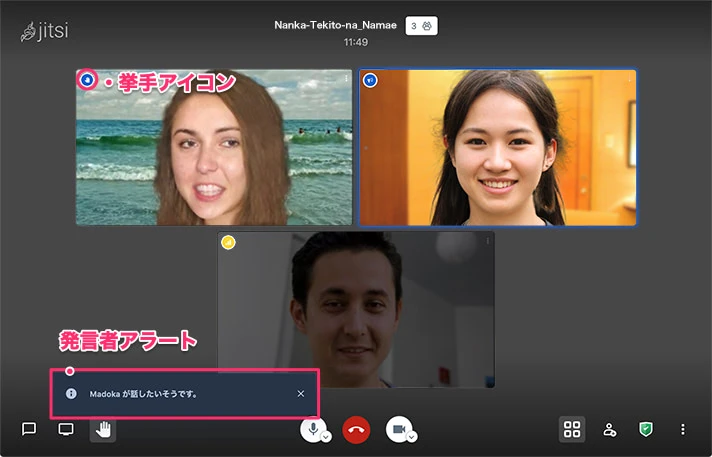
Task: Hang up the call
Action: [356, 429]
